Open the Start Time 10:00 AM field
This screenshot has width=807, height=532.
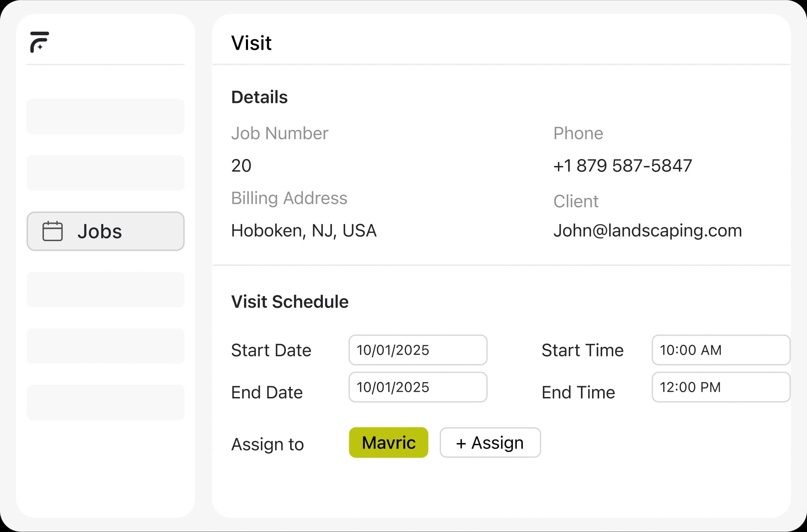[x=720, y=350]
